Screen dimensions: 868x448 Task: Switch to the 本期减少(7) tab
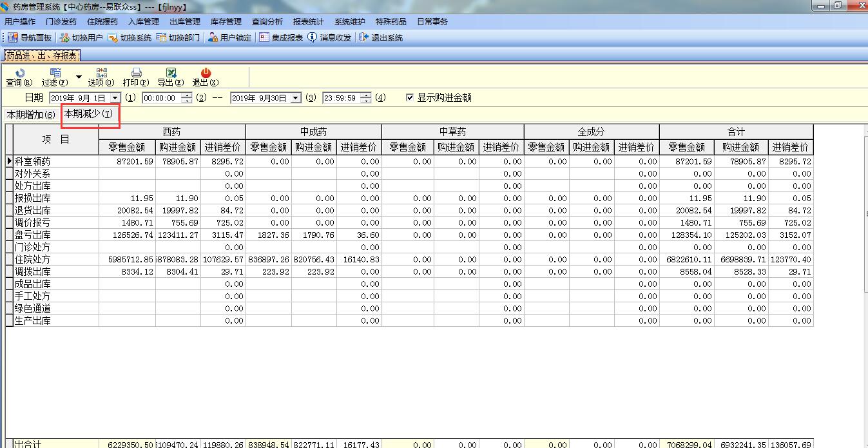[x=88, y=114]
